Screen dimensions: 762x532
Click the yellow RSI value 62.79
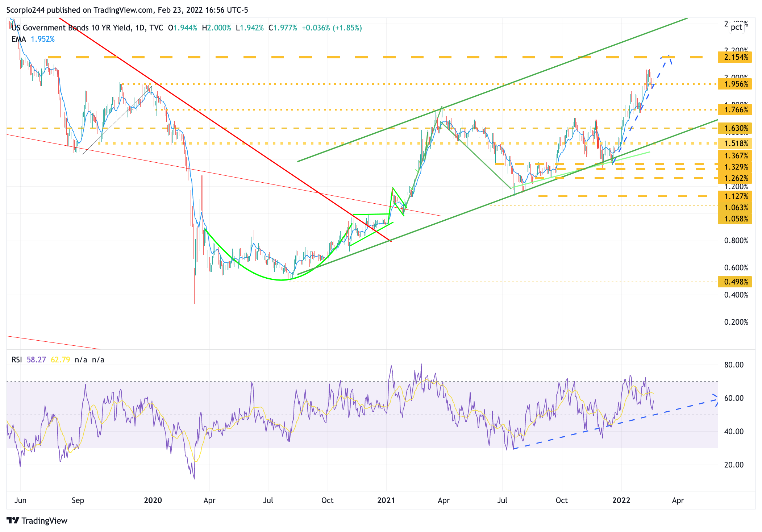tap(60, 360)
